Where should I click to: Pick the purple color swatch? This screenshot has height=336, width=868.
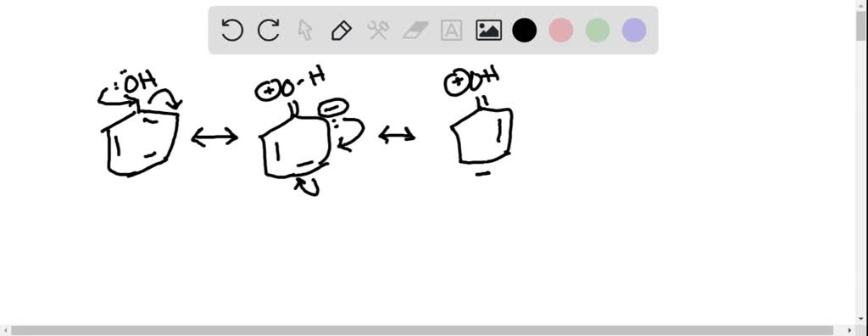point(634,30)
